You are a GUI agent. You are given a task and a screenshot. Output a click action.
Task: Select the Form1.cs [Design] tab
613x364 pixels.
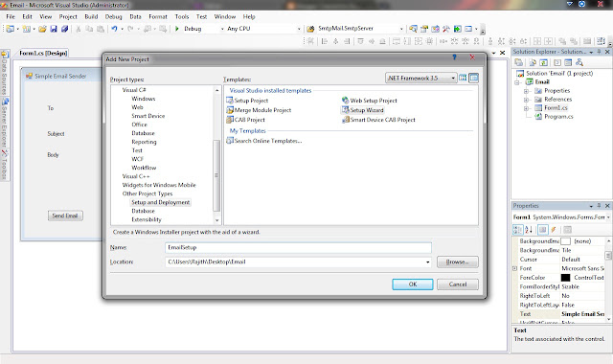click(x=43, y=54)
